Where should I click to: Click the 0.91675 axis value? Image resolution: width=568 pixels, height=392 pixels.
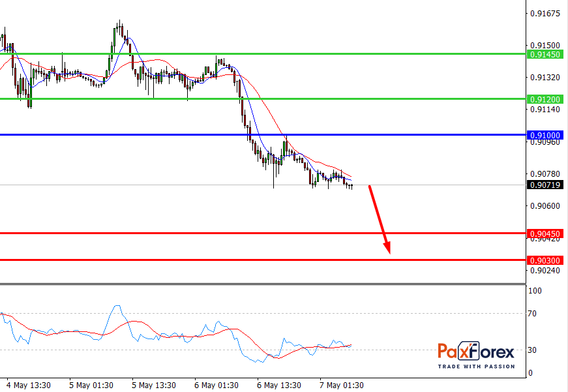(x=545, y=14)
